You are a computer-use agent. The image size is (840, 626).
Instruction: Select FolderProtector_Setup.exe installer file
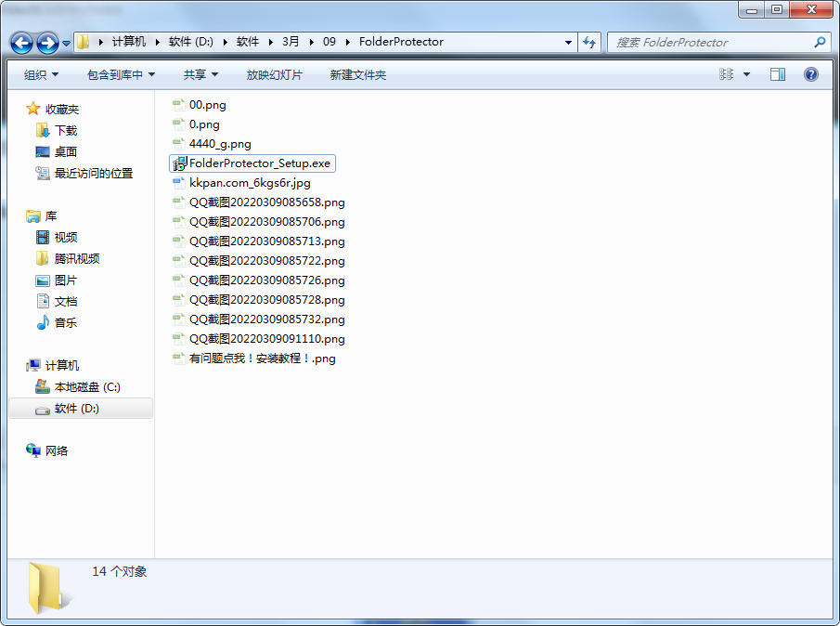[x=259, y=163]
